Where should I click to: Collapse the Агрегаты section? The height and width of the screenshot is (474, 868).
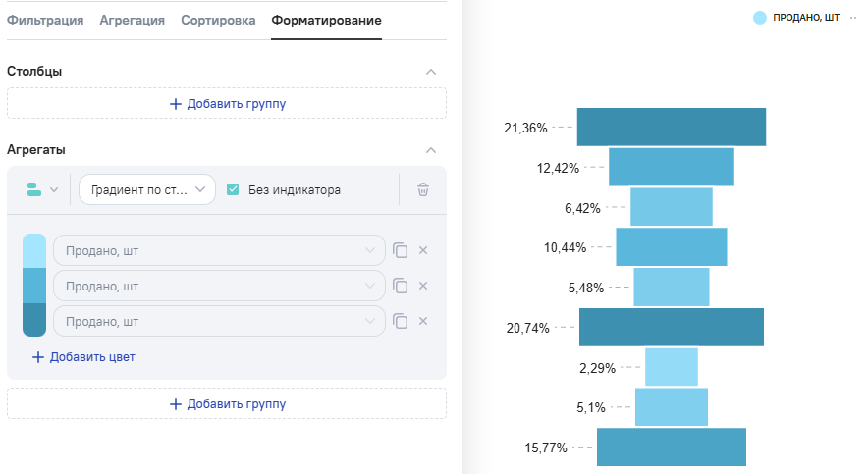point(430,150)
